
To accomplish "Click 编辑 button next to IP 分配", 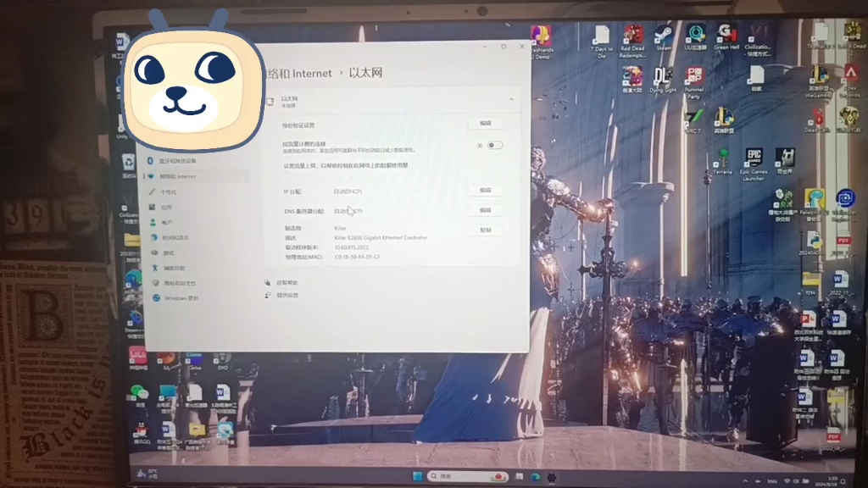I will [x=486, y=191].
